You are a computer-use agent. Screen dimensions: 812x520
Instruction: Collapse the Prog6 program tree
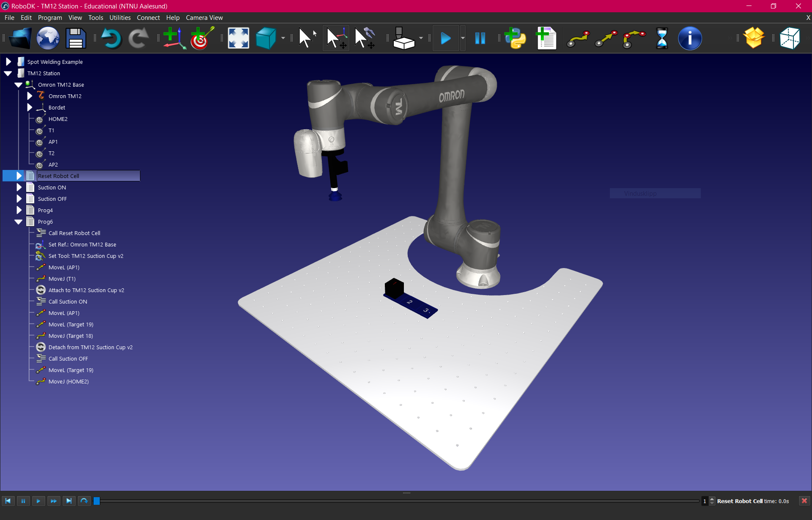pyautogui.click(x=19, y=222)
